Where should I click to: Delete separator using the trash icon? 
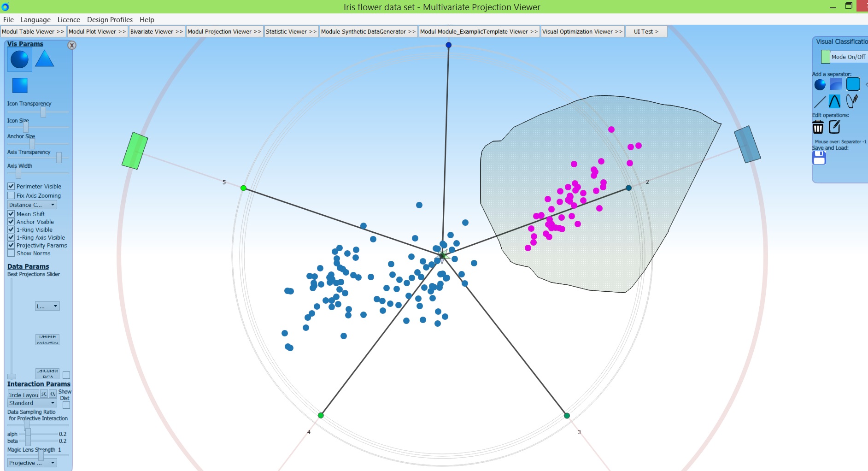pyautogui.click(x=818, y=127)
